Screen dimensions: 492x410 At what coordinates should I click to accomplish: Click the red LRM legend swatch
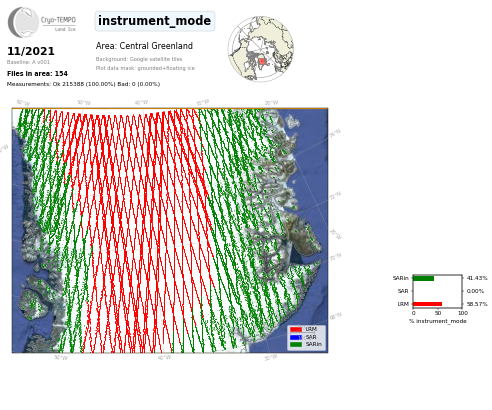click(x=296, y=330)
